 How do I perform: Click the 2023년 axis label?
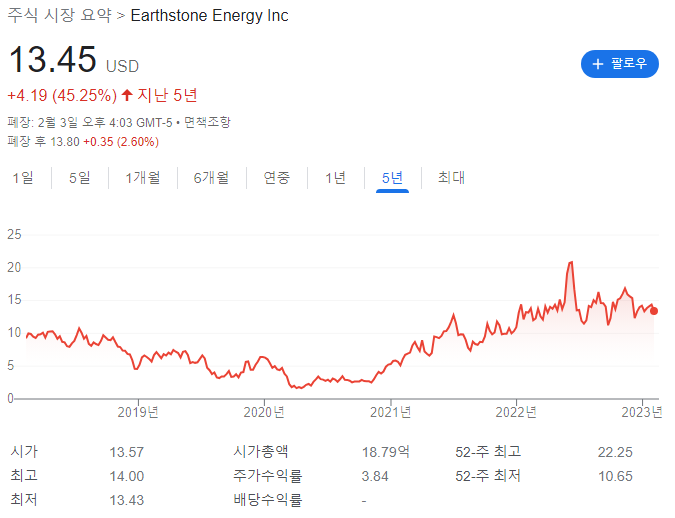tap(641, 412)
